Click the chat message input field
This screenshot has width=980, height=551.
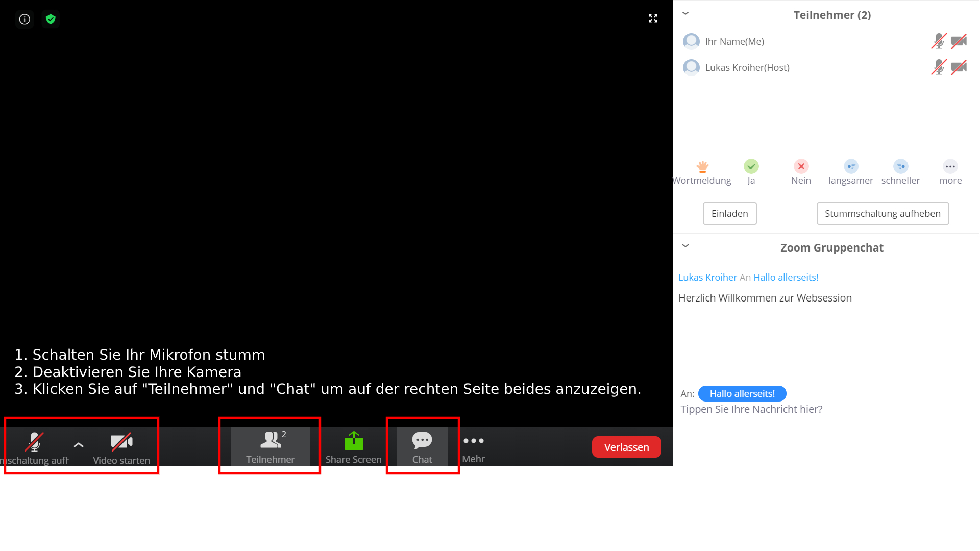point(751,409)
